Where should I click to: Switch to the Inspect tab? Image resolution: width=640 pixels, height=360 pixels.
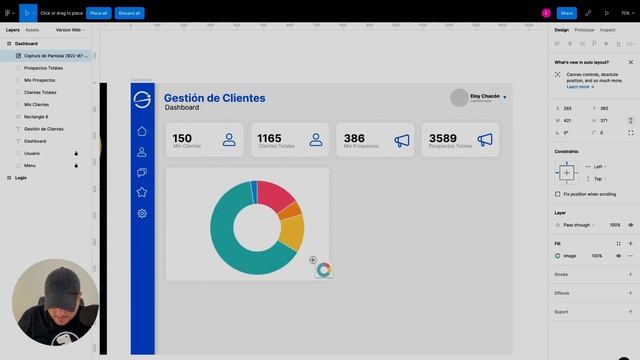[x=607, y=30]
